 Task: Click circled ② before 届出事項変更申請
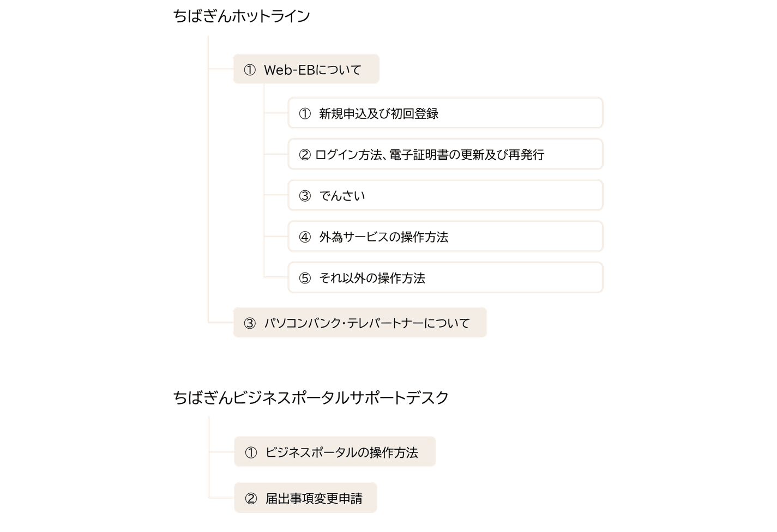(x=251, y=498)
